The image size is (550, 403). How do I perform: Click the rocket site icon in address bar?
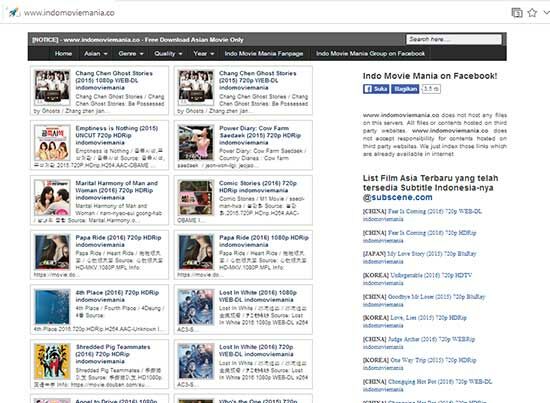pos(13,12)
